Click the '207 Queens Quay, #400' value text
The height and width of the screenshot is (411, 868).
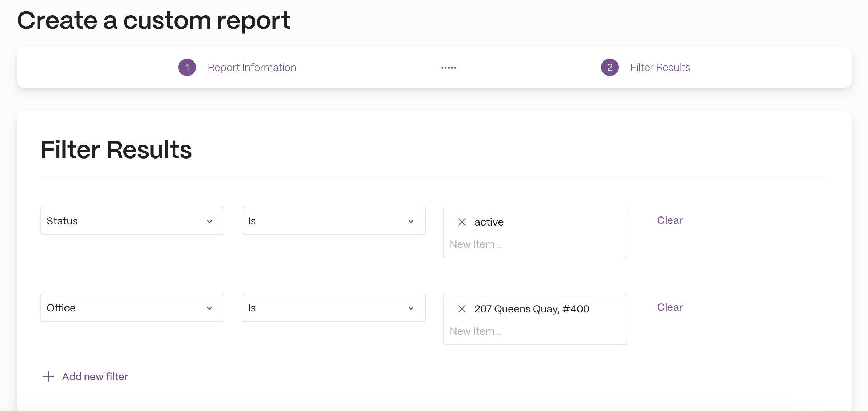tap(532, 309)
